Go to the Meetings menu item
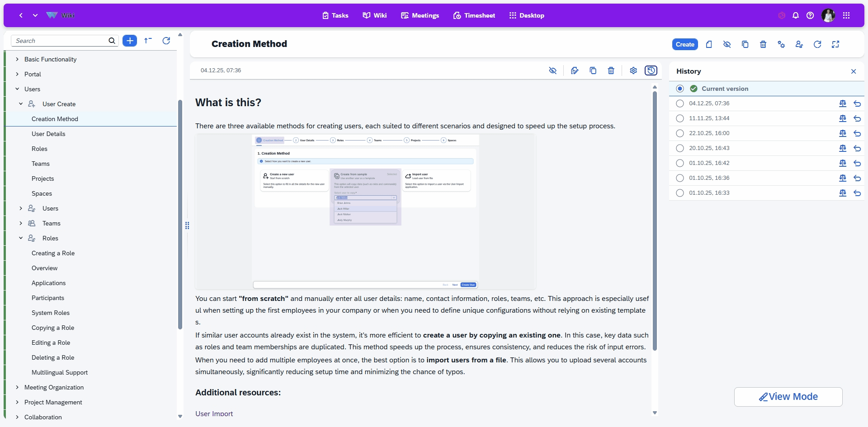This screenshot has width=868, height=427. [420, 15]
